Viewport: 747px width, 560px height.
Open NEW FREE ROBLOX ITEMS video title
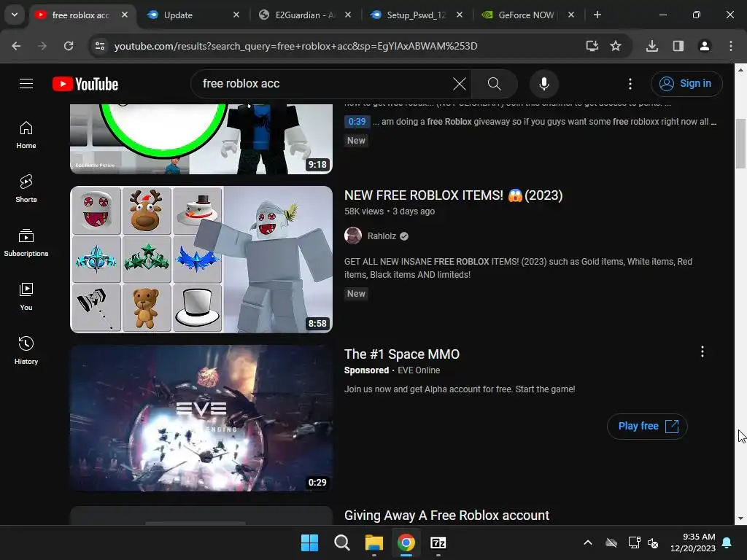click(453, 195)
